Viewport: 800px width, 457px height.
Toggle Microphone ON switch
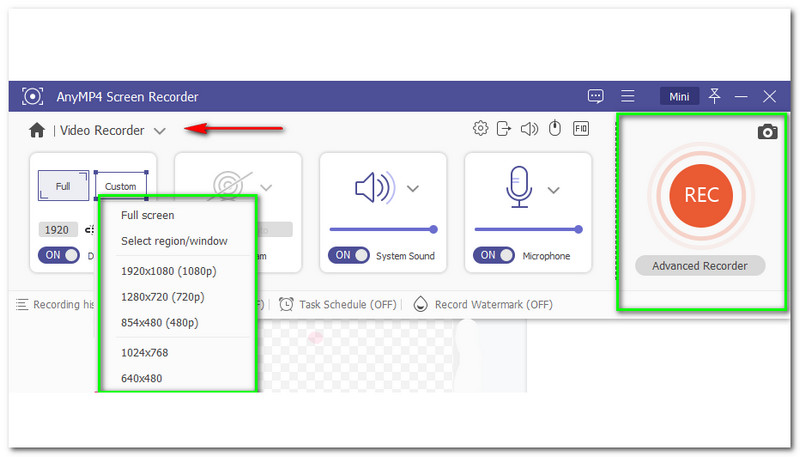click(493, 255)
